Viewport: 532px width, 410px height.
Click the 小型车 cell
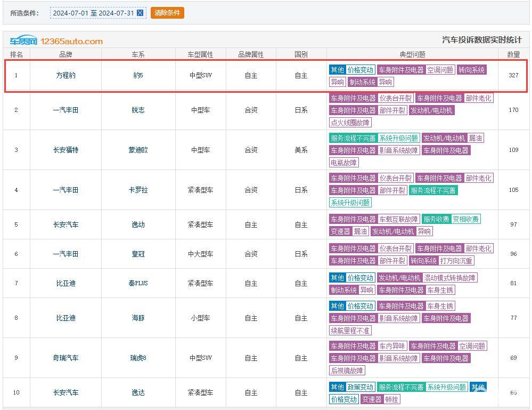click(200, 318)
